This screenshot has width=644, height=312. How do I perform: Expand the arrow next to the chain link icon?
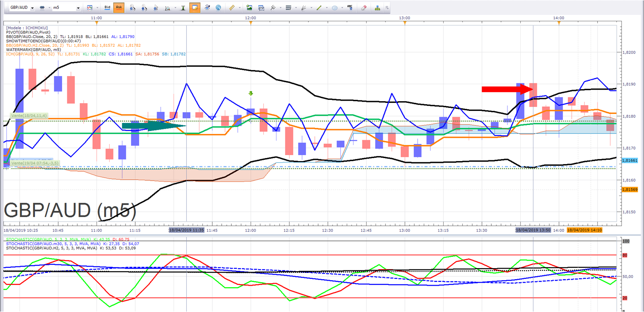point(49,8)
